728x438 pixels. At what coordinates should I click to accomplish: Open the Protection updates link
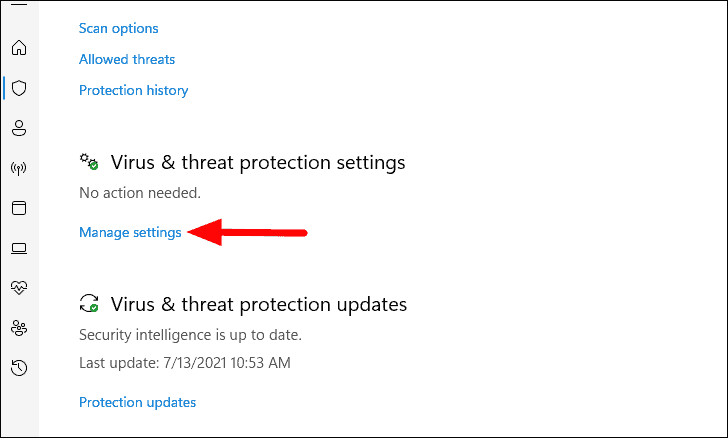(x=137, y=402)
